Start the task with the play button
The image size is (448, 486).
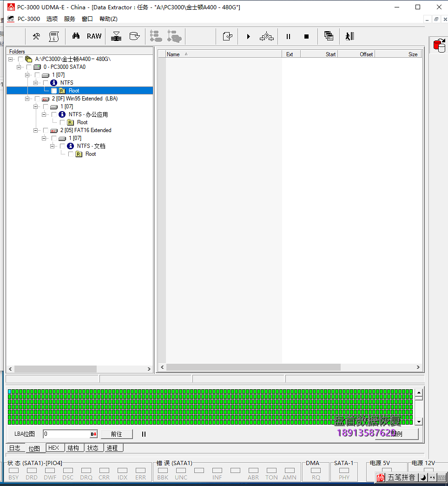coord(249,37)
